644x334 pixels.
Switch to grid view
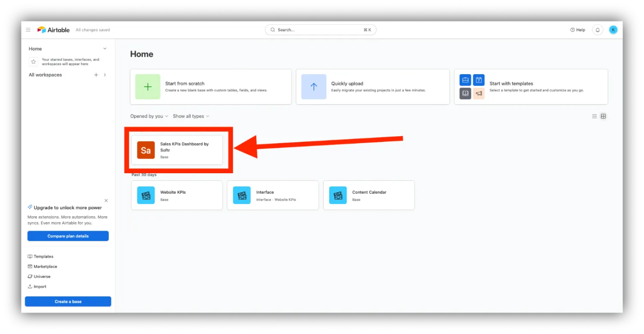[x=603, y=116]
